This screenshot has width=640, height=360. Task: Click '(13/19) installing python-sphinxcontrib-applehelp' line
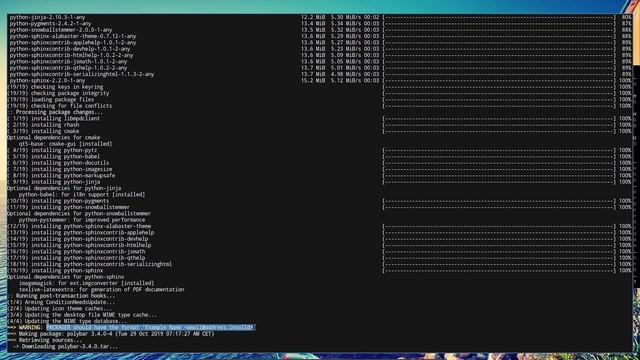[x=80, y=232]
